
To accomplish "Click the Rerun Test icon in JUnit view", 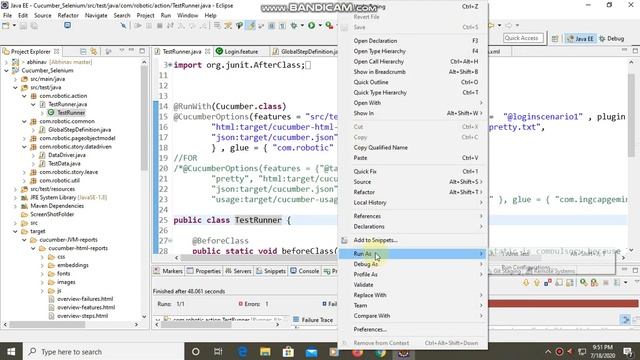I will tap(584, 282).
